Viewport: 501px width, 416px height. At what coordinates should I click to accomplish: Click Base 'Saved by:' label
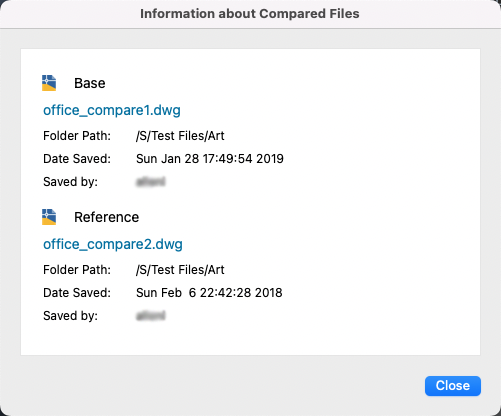70,182
